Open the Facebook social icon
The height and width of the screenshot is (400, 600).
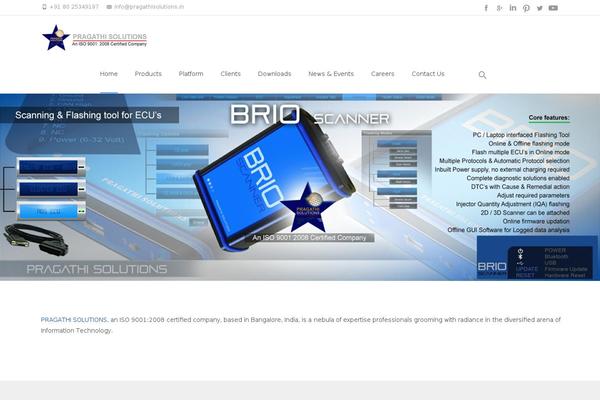coord(486,8)
